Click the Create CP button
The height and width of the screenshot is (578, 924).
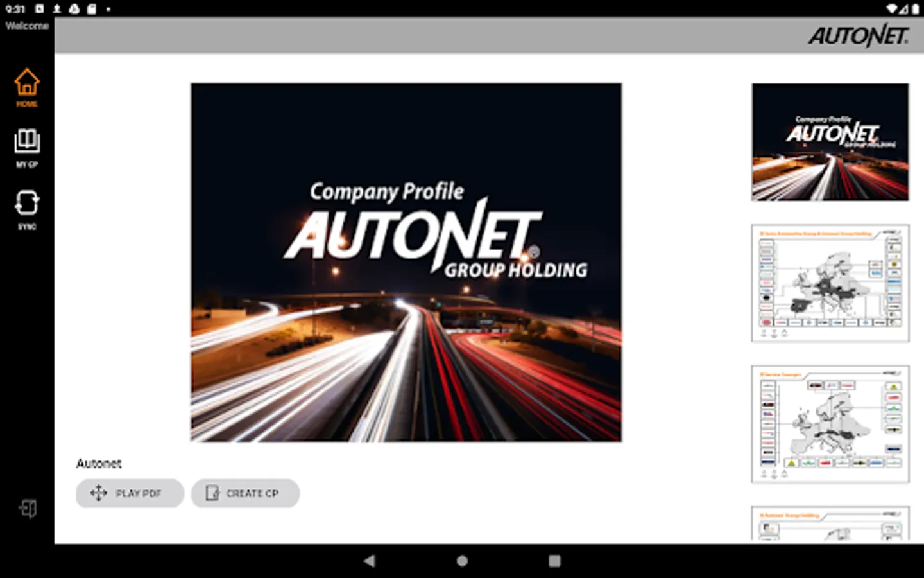coord(245,493)
